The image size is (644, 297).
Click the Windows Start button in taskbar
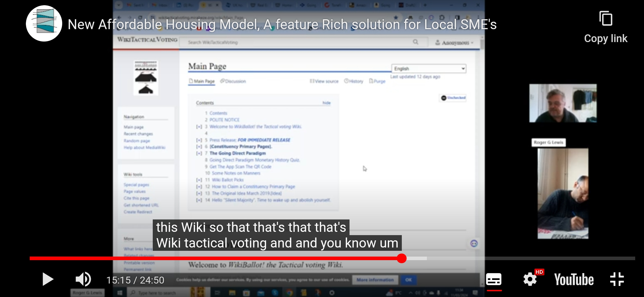(120, 293)
